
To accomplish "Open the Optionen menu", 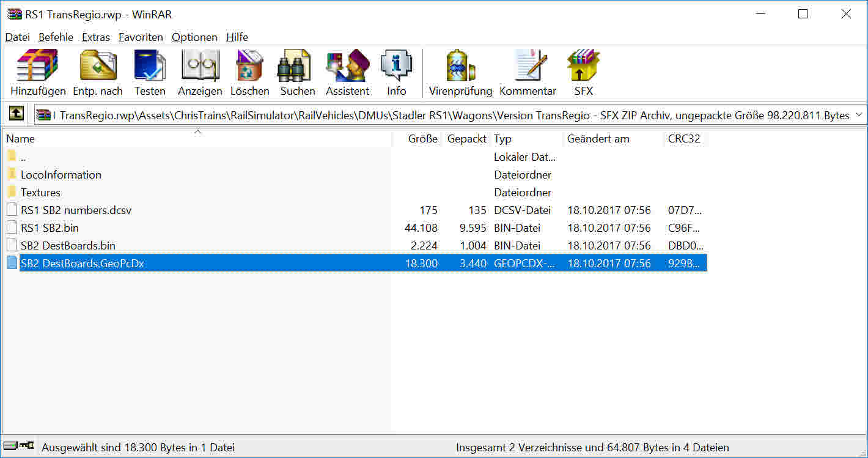I will 194,37.
